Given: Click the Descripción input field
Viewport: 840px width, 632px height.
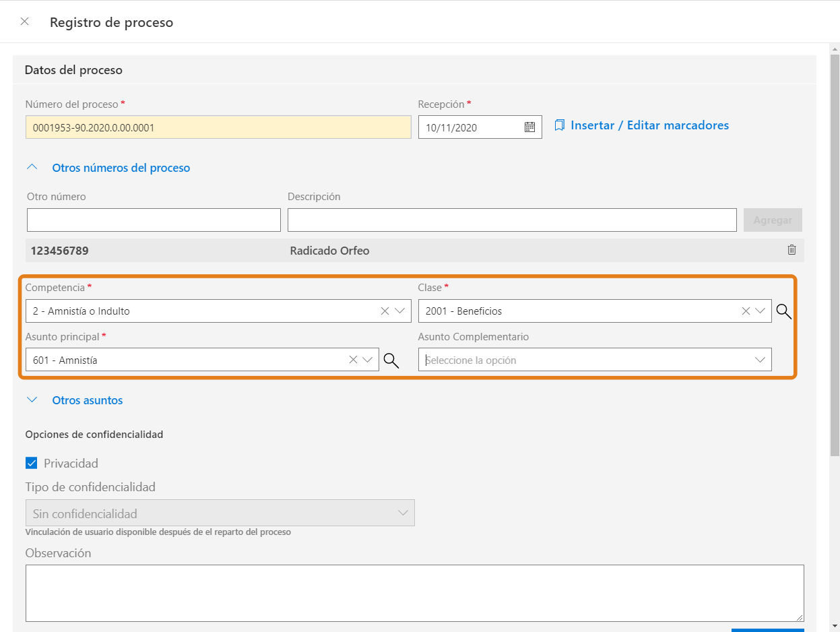Looking at the screenshot, I should click(x=512, y=220).
